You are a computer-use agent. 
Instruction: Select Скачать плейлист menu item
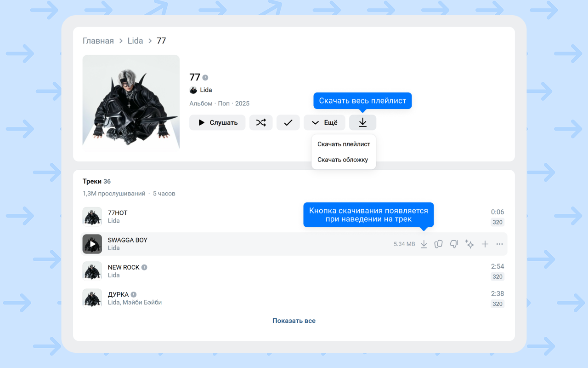(x=344, y=144)
